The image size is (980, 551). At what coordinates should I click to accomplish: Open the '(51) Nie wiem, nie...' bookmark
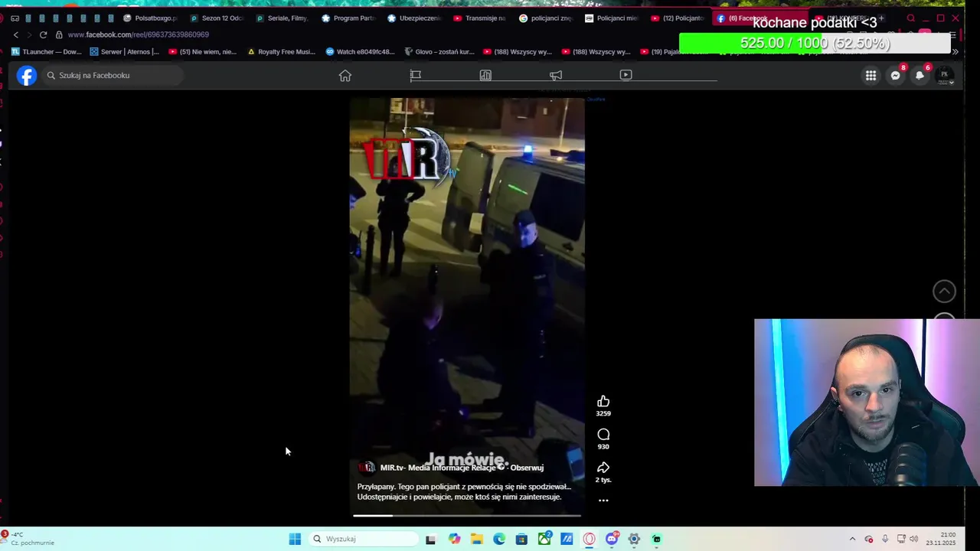point(203,52)
